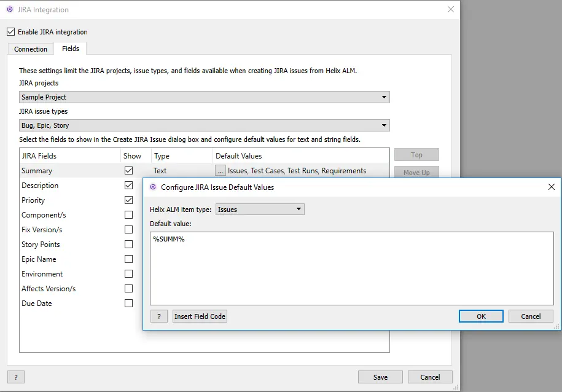The width and height of the screenshot is (562, 392).
Task: Select the Epic Name field row
Action: [x=81, y=259]
